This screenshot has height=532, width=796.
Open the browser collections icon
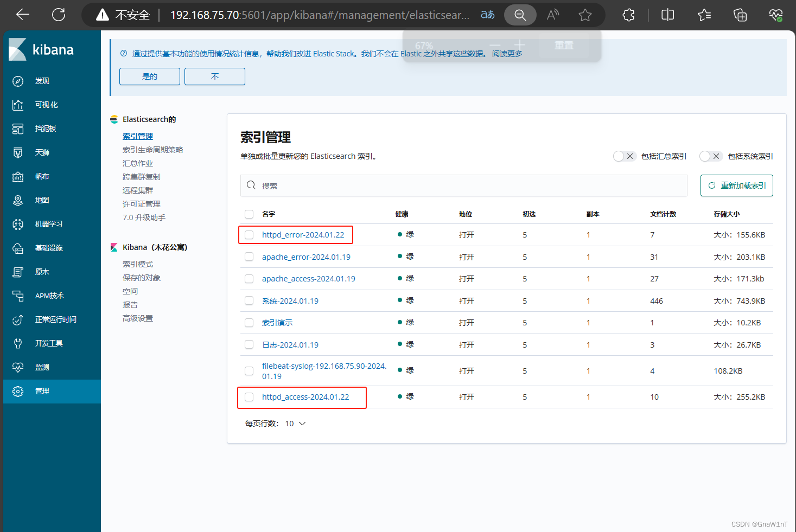click(740, 15)
